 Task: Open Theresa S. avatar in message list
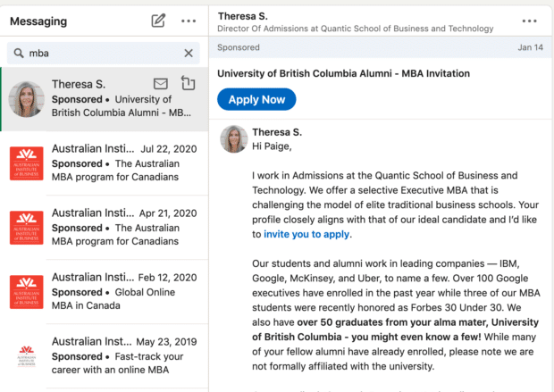[27, 99]
